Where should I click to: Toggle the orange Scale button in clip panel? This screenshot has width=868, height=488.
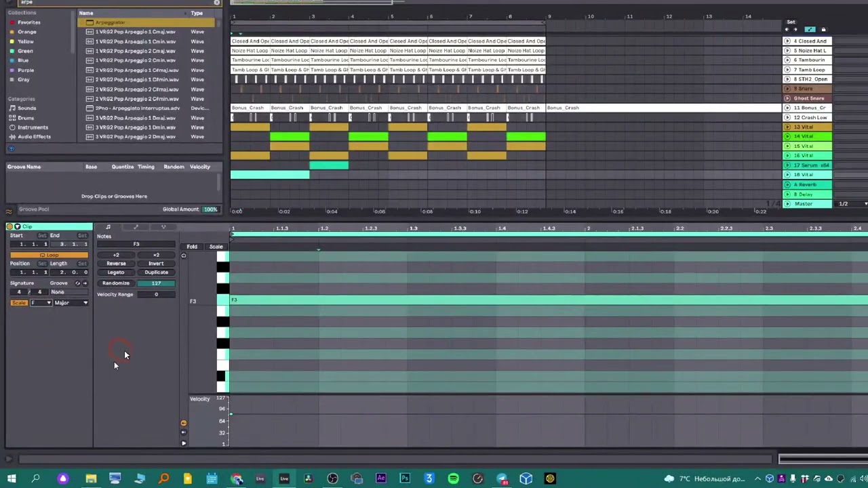tap(19, 303)
